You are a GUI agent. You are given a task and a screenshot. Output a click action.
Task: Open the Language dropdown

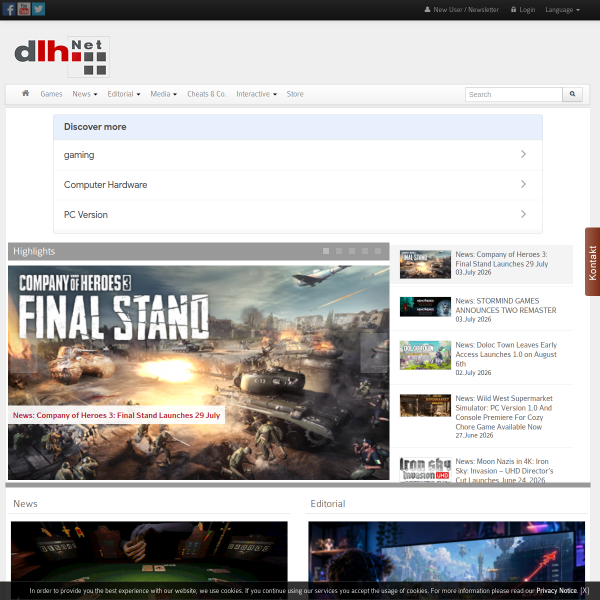pos(562,10)
